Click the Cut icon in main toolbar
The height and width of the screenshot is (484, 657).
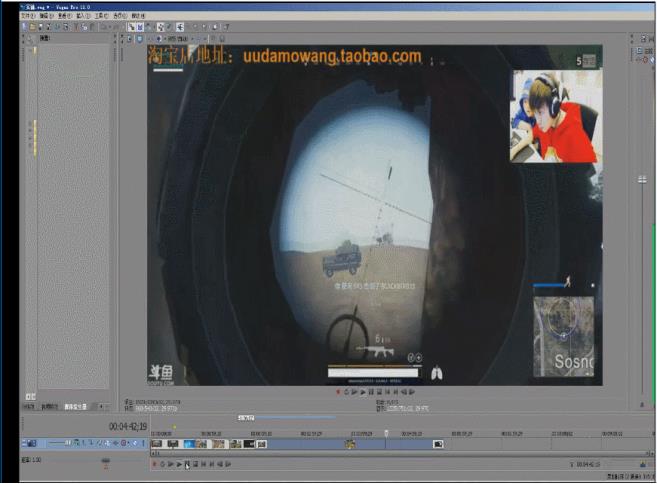(x=76, y=27)
